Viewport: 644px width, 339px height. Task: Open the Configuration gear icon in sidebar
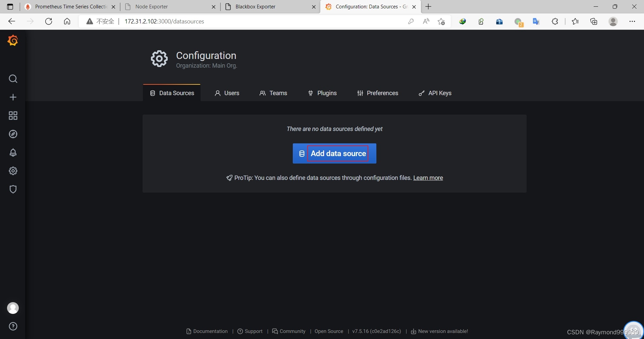pos(13,171)
